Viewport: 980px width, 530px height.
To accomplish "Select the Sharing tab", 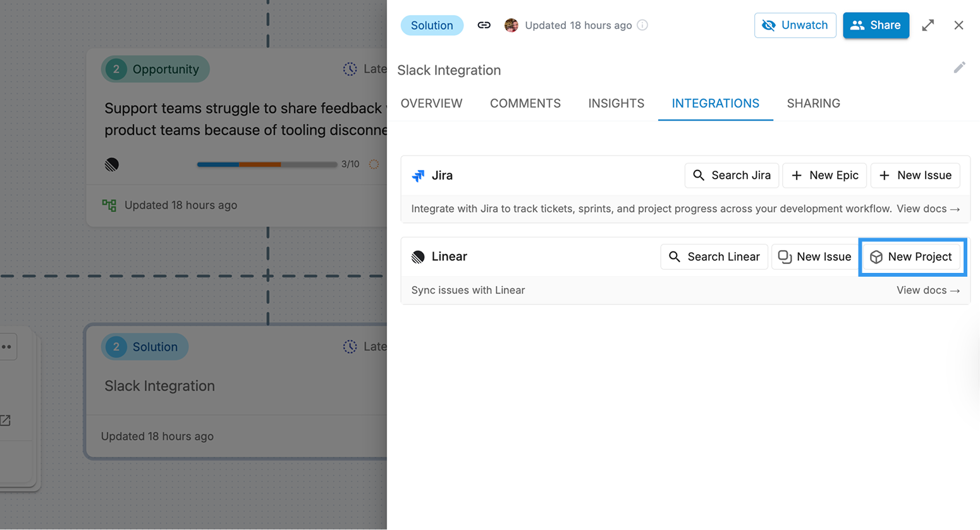I will point(813,104).
